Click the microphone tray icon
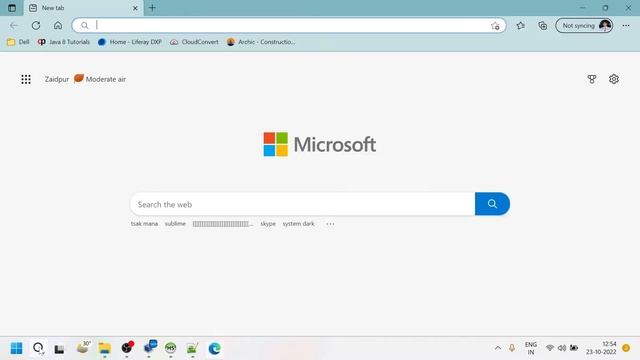The height and width of the screenshot is (360, 640). coord(511,348)
